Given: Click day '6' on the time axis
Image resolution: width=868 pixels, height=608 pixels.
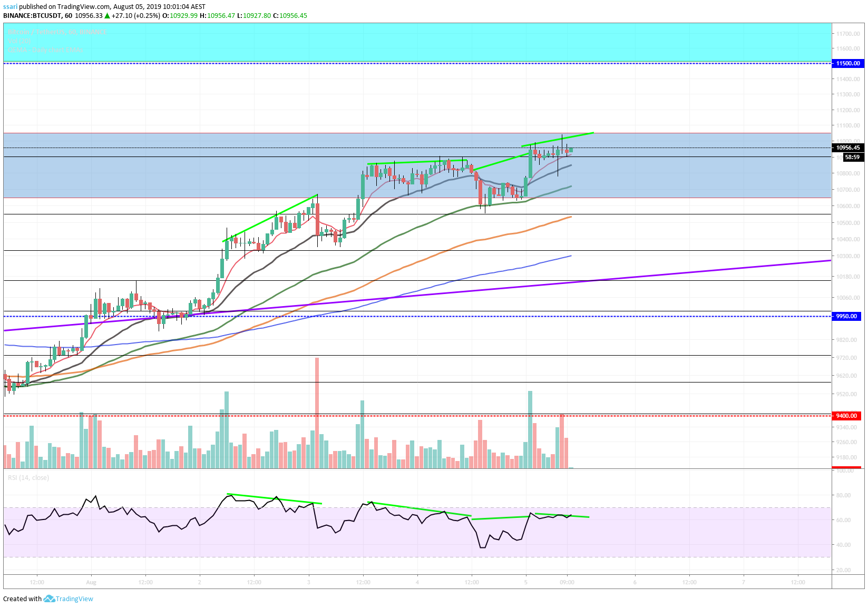Looking at the screenshot, I should pos(635,582).
